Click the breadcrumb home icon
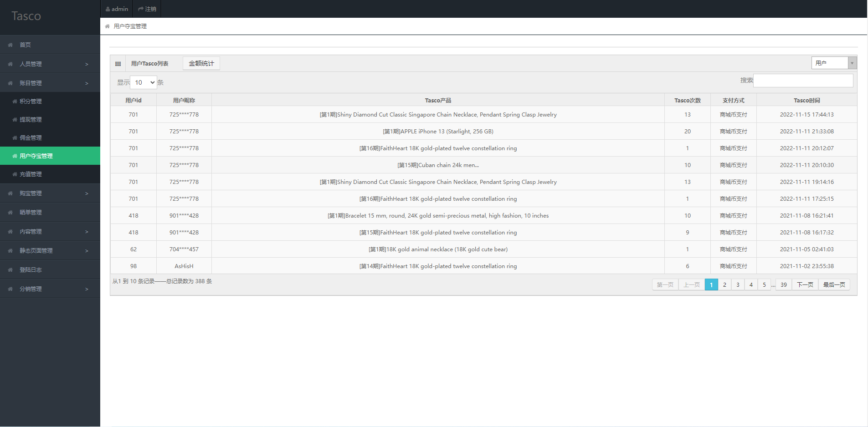This screenshot has height=427, width=868. pos(108,26)
